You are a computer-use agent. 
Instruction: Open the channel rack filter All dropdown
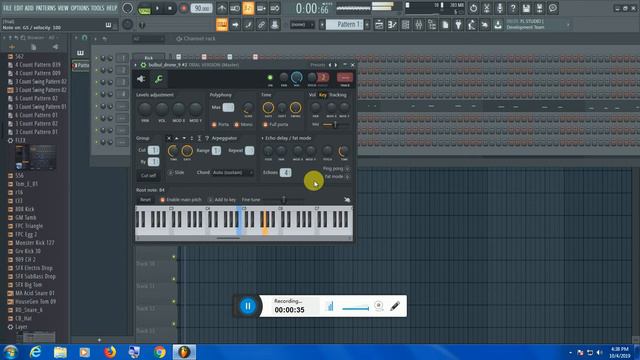click(148, 39)
